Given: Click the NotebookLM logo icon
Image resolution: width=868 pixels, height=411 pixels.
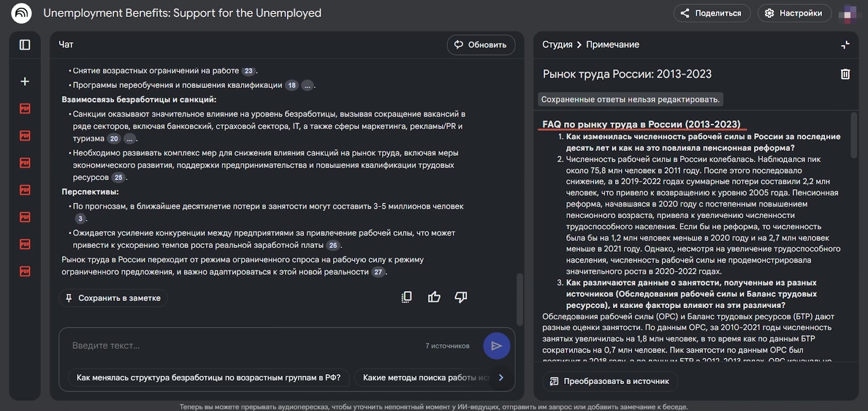Looking at the screenshot, I should point(22,13).
